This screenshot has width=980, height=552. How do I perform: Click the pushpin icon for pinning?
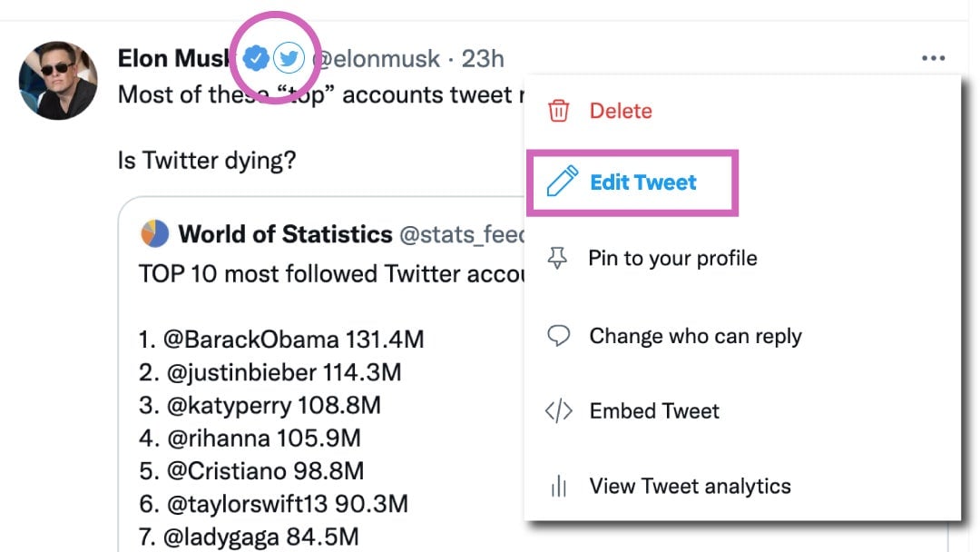click(x=557, y=258)
